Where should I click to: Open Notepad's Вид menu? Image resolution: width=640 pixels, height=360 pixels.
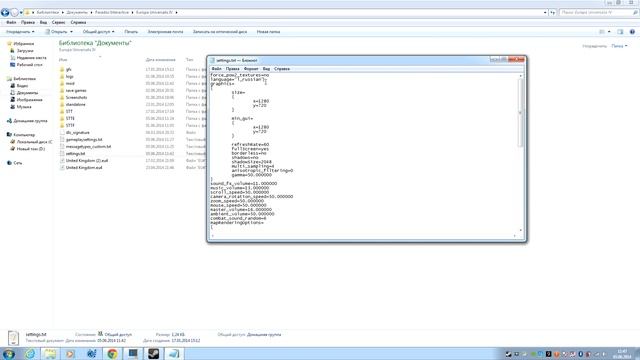(x=266, y=69)
